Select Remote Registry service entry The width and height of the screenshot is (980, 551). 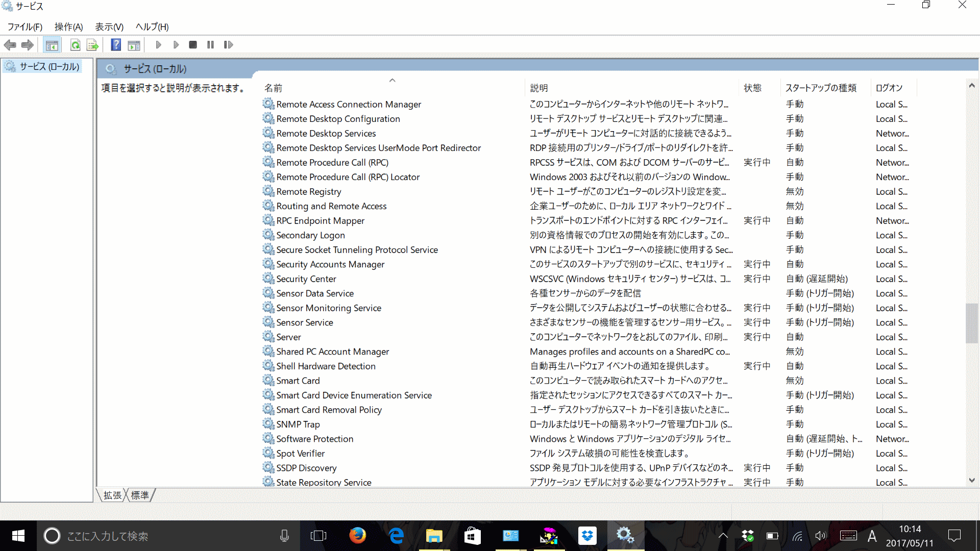308,191
